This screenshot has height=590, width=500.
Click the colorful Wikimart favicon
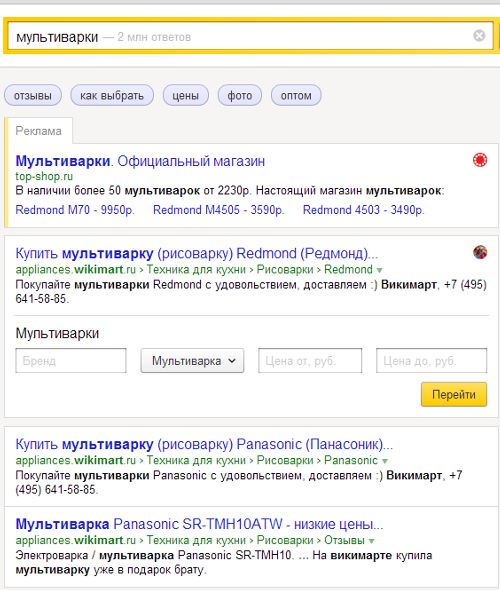pyautogui.click(x=480, y=252)
